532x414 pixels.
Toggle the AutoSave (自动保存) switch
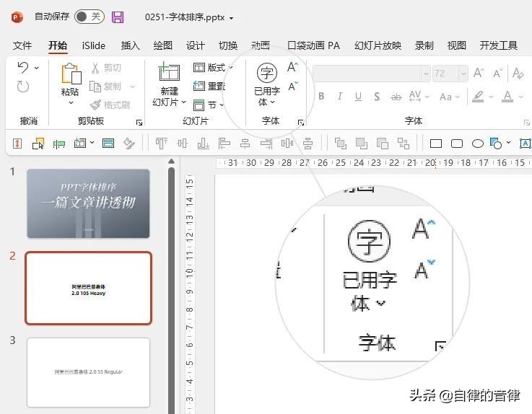[90, 17]
